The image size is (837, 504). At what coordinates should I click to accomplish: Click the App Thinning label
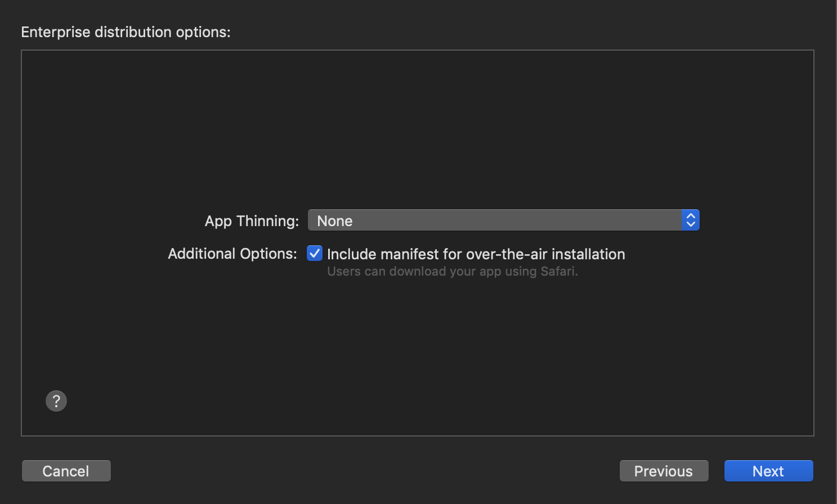[252, 221]
